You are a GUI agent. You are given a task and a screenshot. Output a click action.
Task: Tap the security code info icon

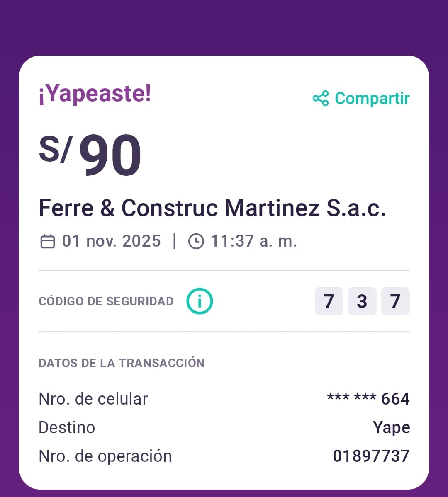pos(200,301)
